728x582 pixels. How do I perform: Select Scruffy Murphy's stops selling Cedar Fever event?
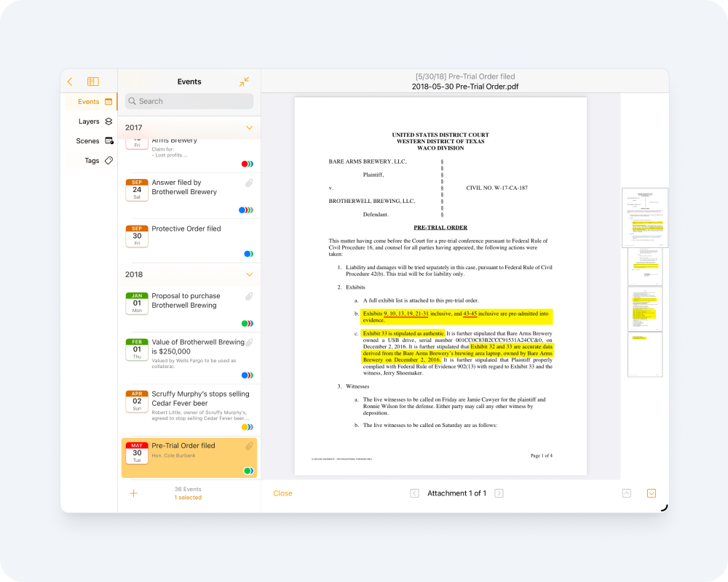click(189, 410)
